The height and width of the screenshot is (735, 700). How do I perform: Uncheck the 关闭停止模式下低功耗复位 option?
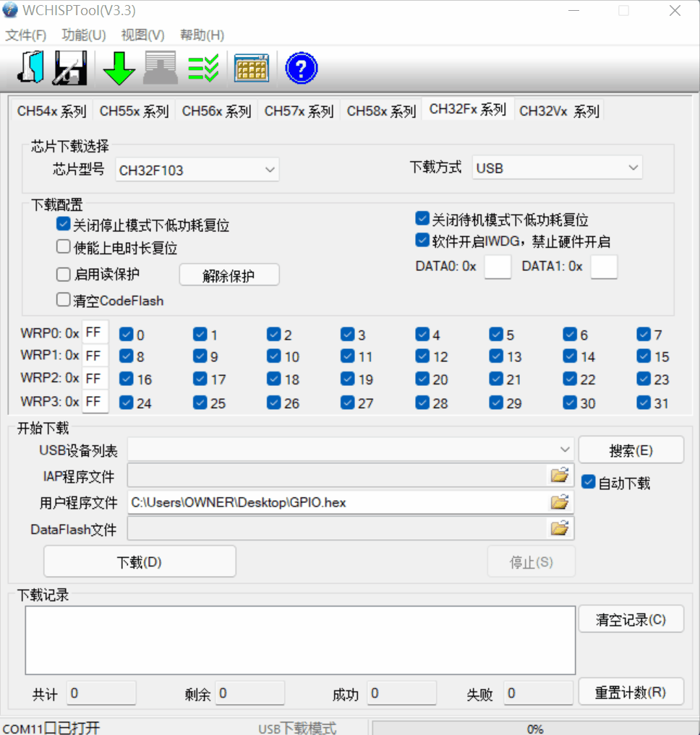(x=63, y=223)
